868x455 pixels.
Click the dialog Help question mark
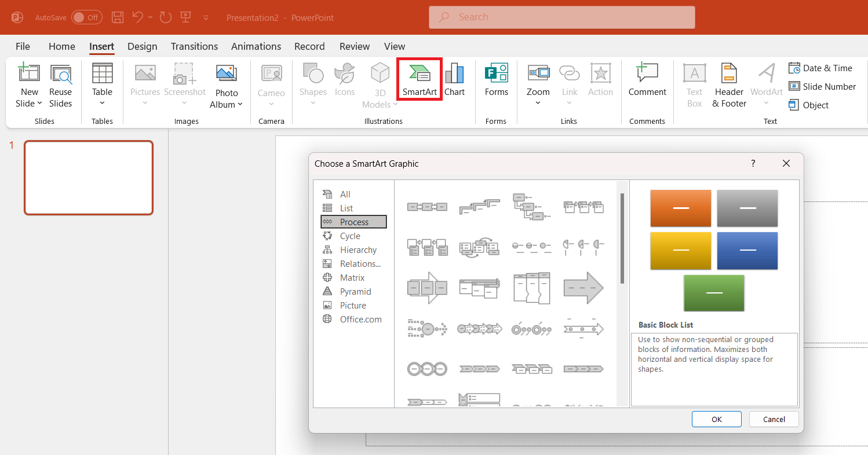point(753,164)
